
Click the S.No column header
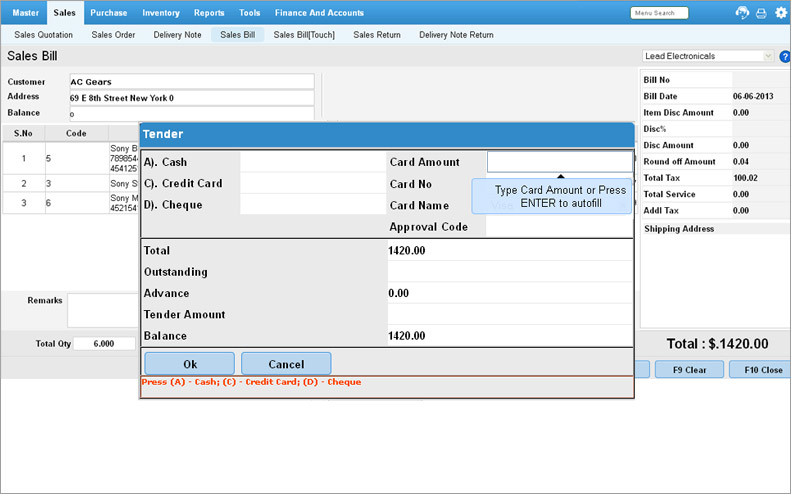point(23,133)
